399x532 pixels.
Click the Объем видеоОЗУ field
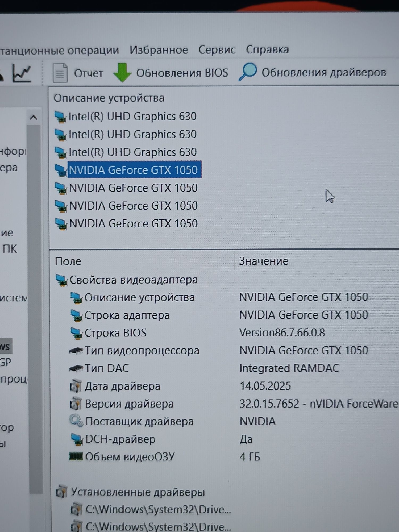point(130,457)
